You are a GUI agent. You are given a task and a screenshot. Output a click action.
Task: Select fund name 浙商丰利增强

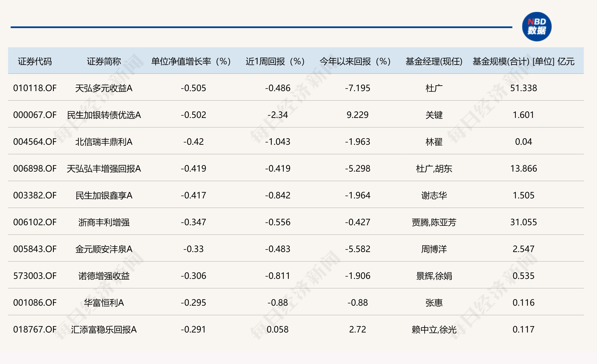click(104, 222)
